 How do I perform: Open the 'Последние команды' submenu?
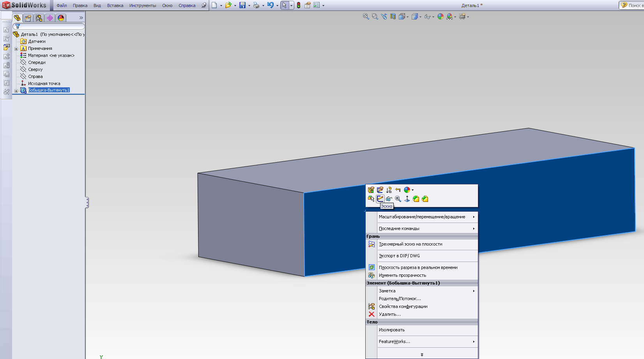pos(399,228)
